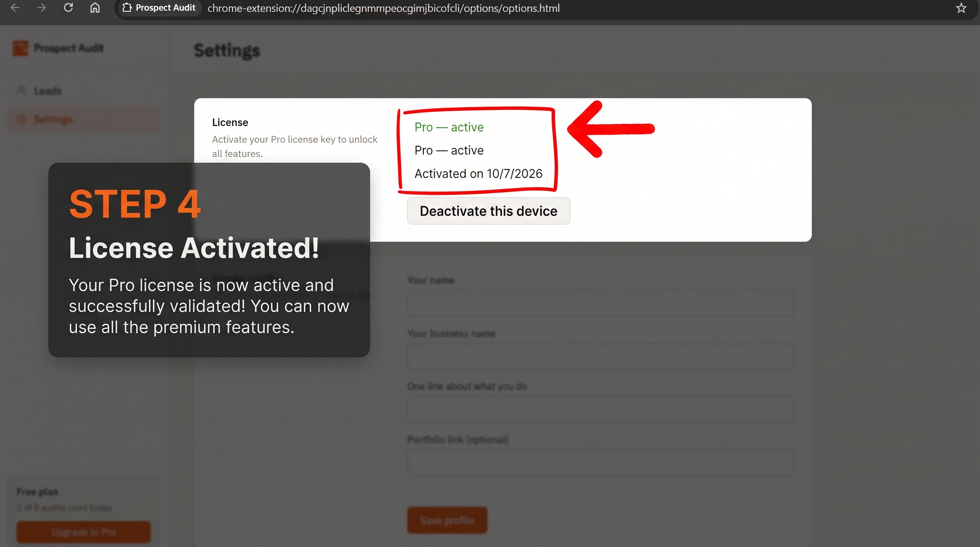
Task: Focus the Your business name field
Action: (600, 357)
